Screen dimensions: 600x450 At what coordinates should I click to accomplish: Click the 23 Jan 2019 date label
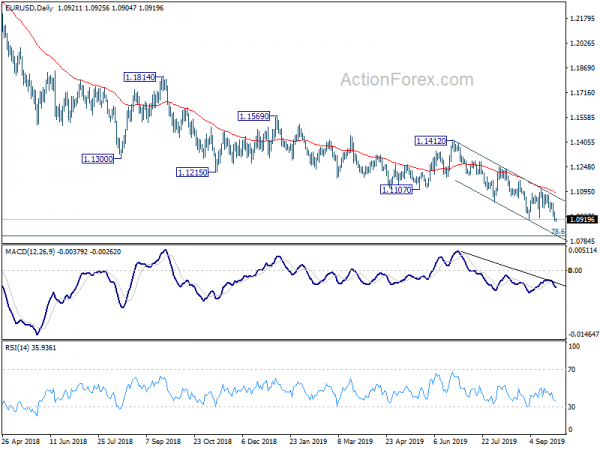click(308, 441)
